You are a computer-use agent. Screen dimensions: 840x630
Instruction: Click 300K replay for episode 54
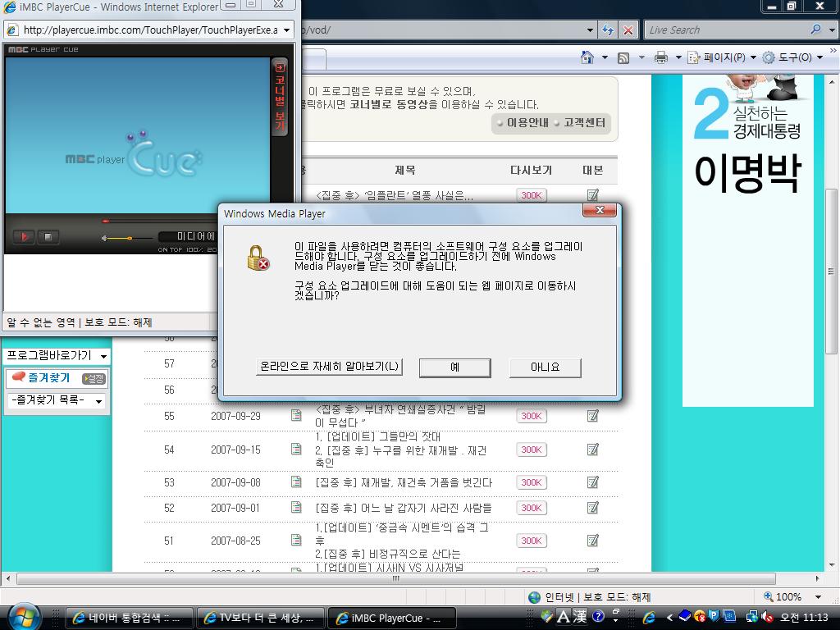(531, 450)
